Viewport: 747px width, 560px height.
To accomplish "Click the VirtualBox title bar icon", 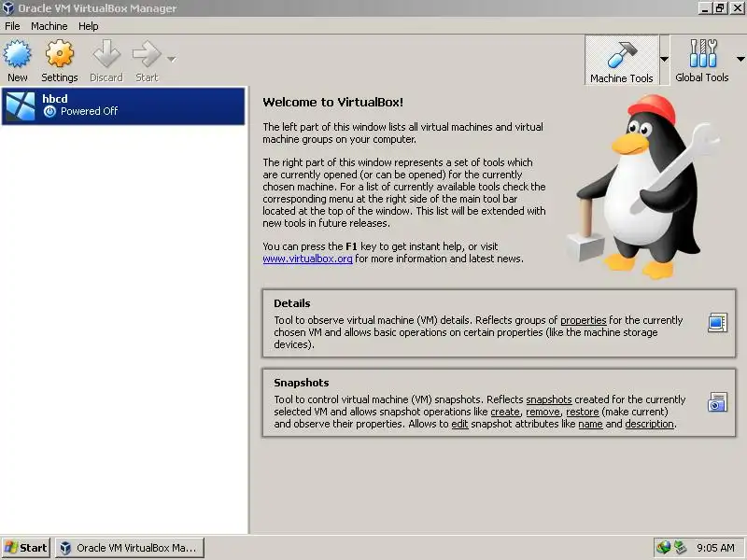I will coord(7,8).
